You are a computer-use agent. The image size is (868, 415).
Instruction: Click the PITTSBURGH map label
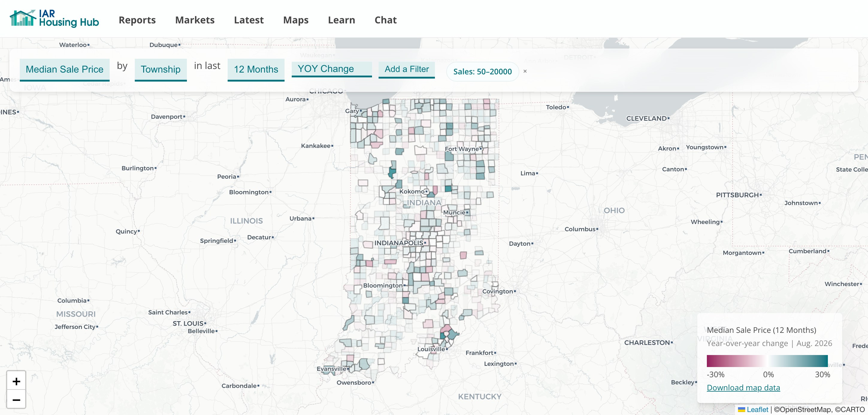(737, 195)
